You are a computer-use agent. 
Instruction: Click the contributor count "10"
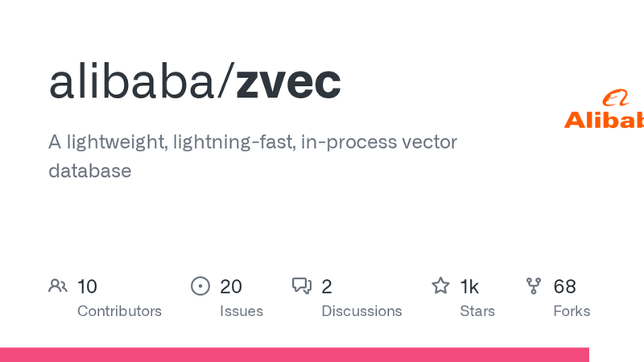point(87,286)
